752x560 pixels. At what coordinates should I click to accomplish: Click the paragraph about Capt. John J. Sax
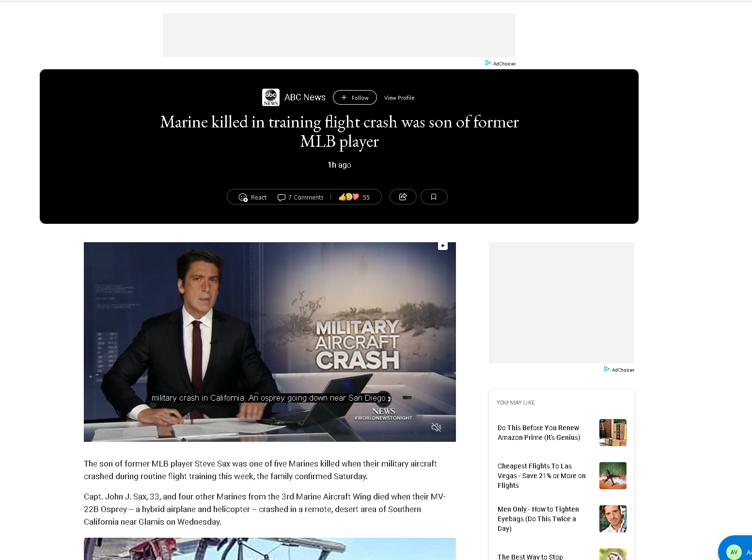click(265, 509)
